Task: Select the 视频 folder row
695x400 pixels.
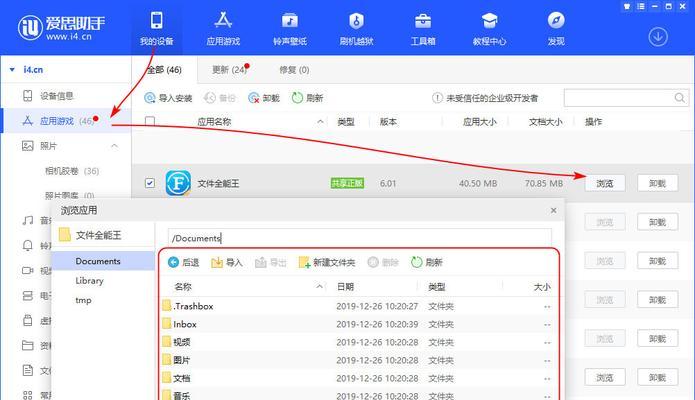Action: (x=358, y=342)
